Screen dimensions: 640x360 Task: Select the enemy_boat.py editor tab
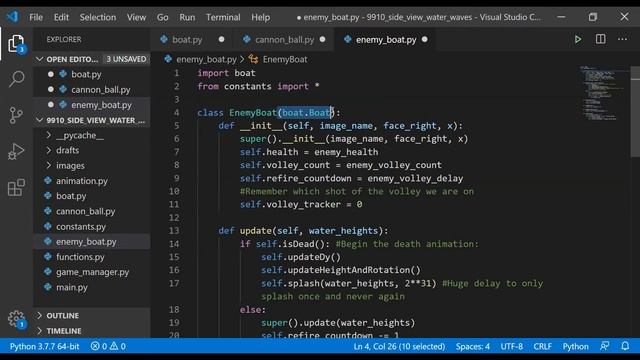386,40
